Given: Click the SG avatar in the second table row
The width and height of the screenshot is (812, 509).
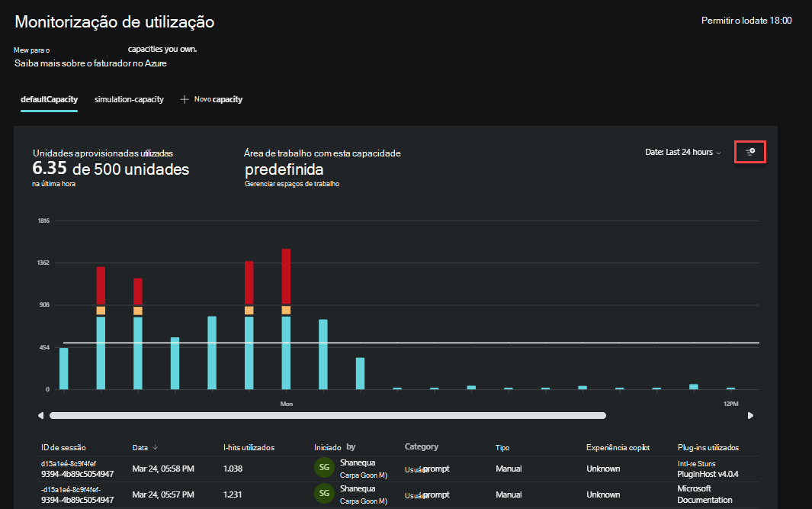Looking at the screenshot, I should (x=324, y=493).
